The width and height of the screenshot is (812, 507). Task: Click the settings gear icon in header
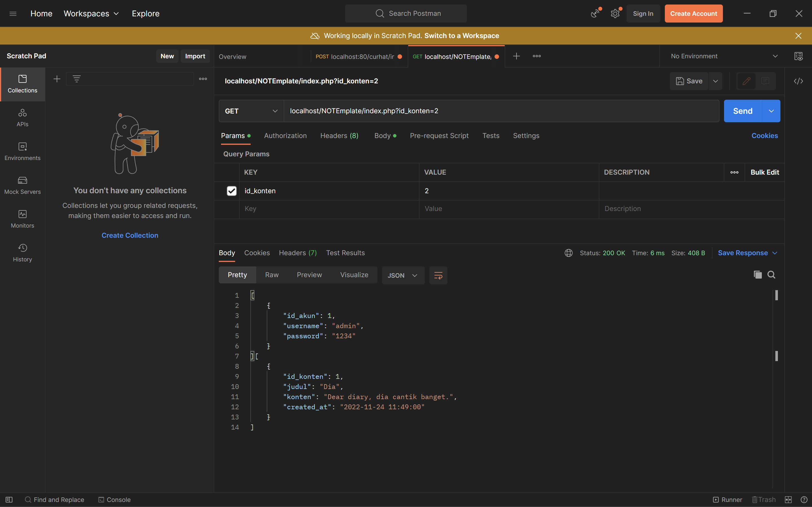pyautogui.click(x=615, y=14)
